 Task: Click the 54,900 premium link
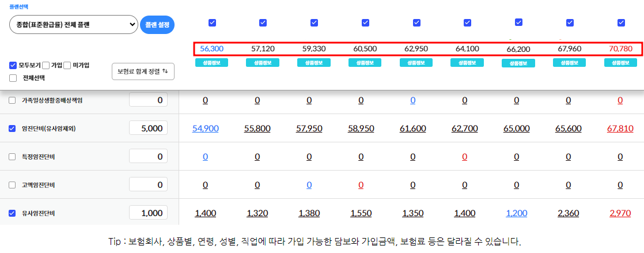[206, 129]
